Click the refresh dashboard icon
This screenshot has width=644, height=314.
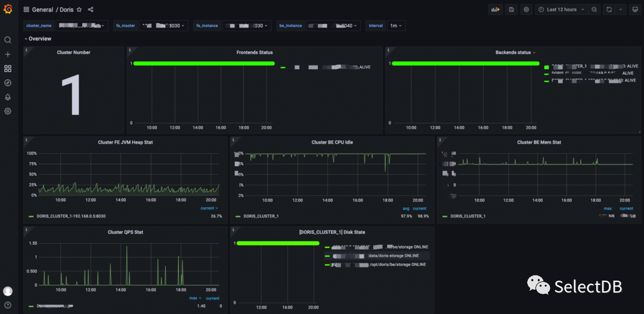click(609, 10)
